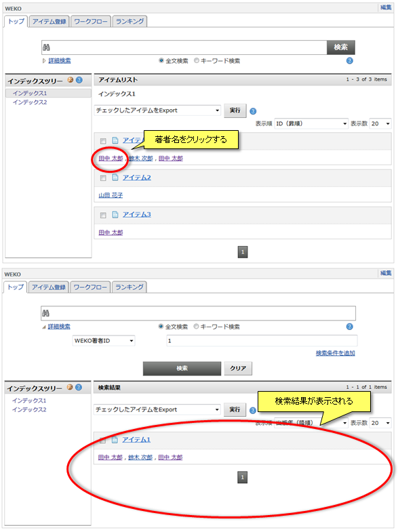The image size is (398, 532).
Task: Open アイテム3 link
Action: point(137,214)
